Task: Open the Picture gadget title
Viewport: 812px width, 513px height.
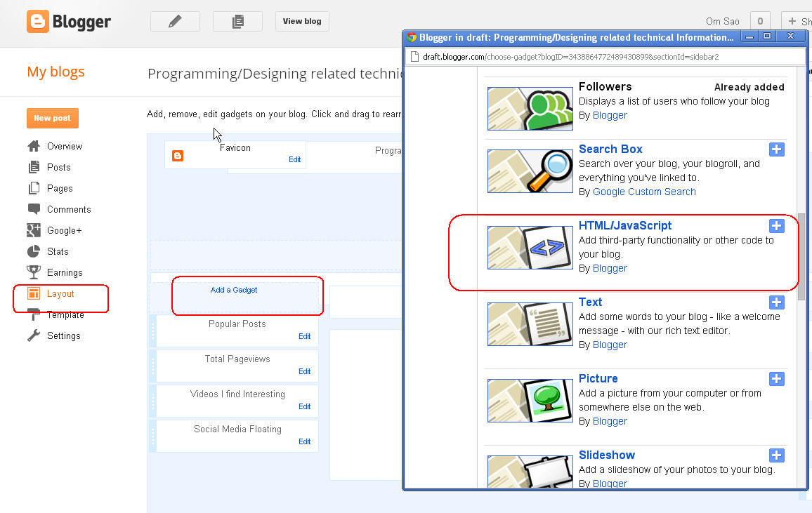Action: point(598,378)
